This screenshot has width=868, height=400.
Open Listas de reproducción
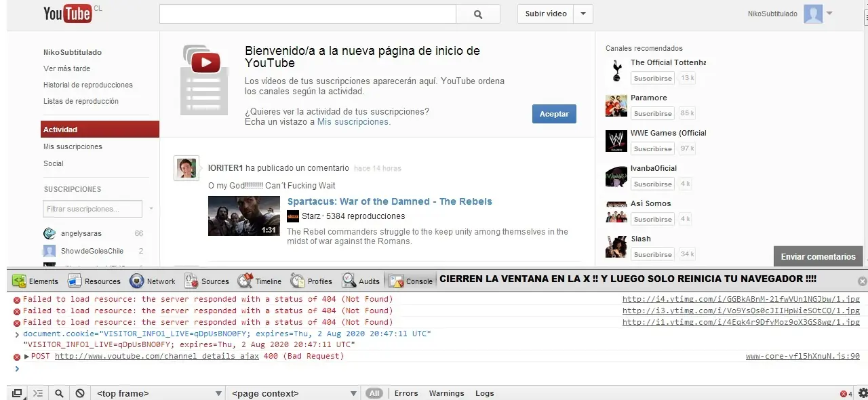[x=81, y=101]
